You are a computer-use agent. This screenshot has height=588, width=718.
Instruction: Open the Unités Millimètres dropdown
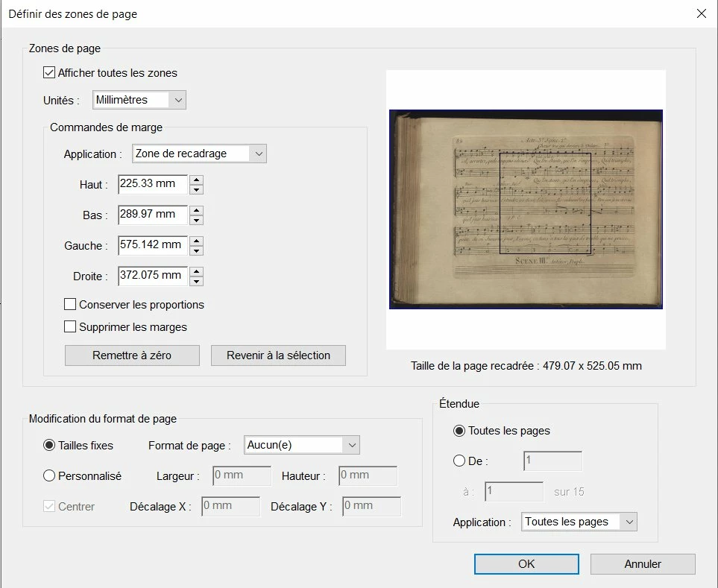coord(139,100)
